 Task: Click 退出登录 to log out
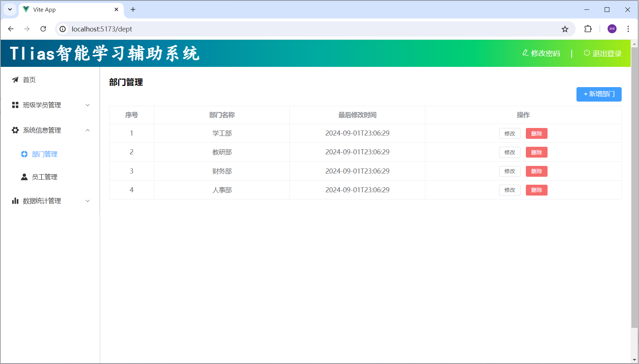602,53
